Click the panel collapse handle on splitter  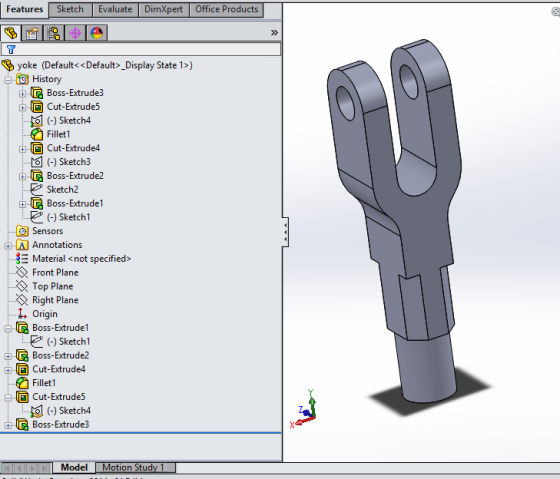coord(285,232)
